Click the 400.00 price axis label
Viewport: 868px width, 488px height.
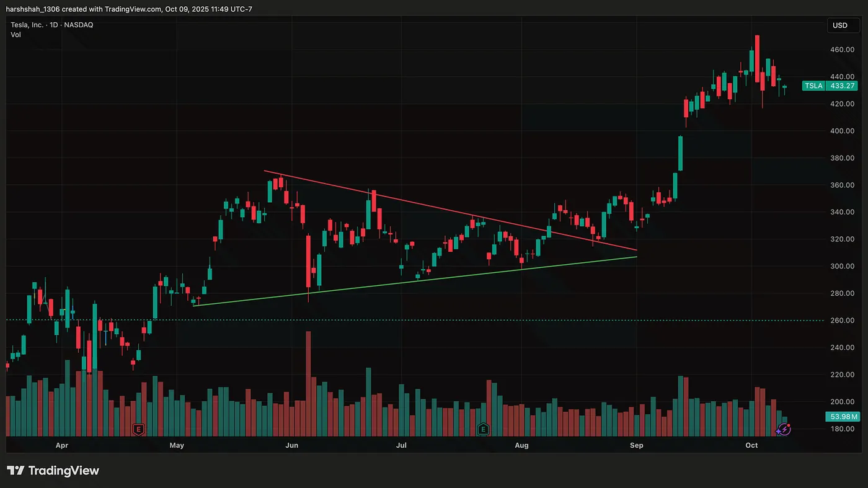click(843, 131)
